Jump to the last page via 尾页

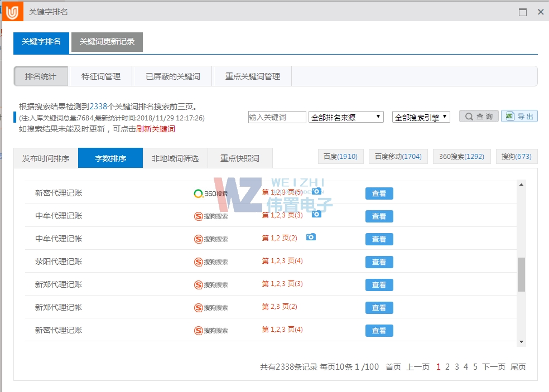click(518, 367)
